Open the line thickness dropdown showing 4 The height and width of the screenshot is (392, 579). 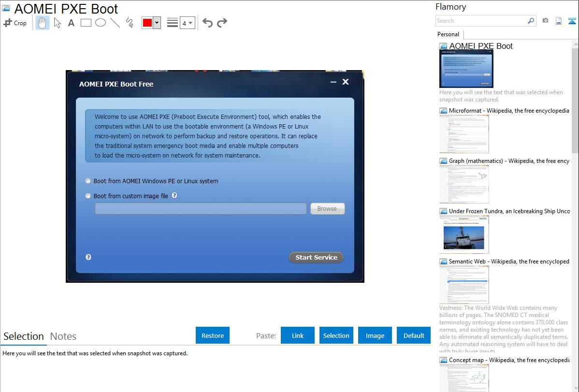click(187, 23)
